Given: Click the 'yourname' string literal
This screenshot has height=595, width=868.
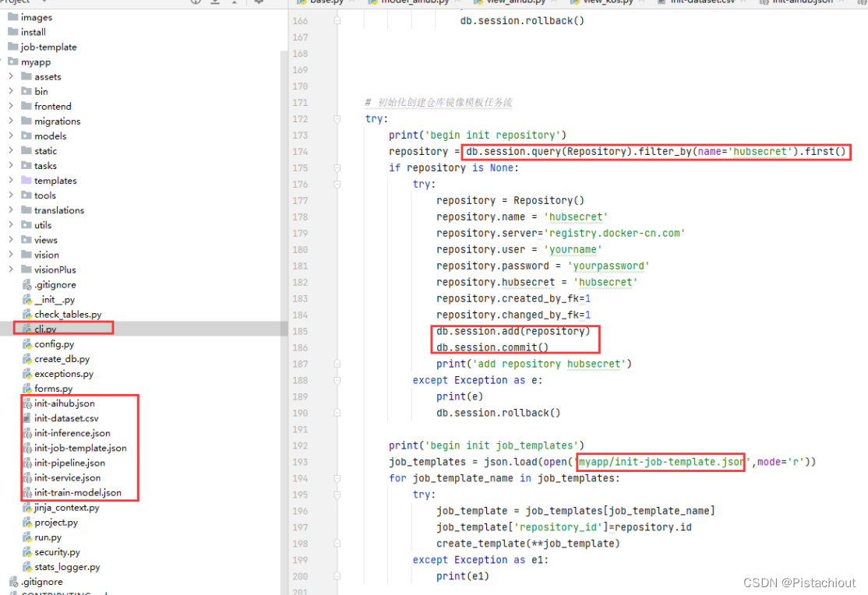Looking at the screenshot, I should [x=573, y=250].
